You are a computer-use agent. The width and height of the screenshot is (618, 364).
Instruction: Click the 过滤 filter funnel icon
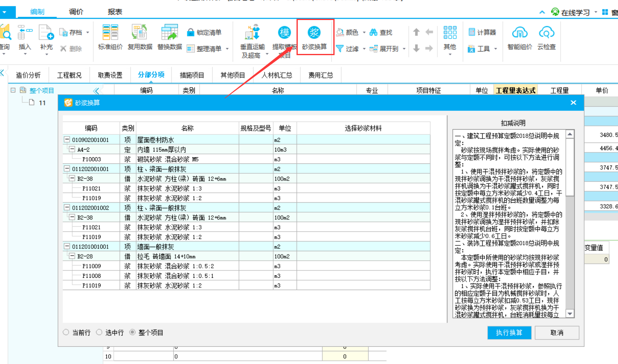[340, 49]
